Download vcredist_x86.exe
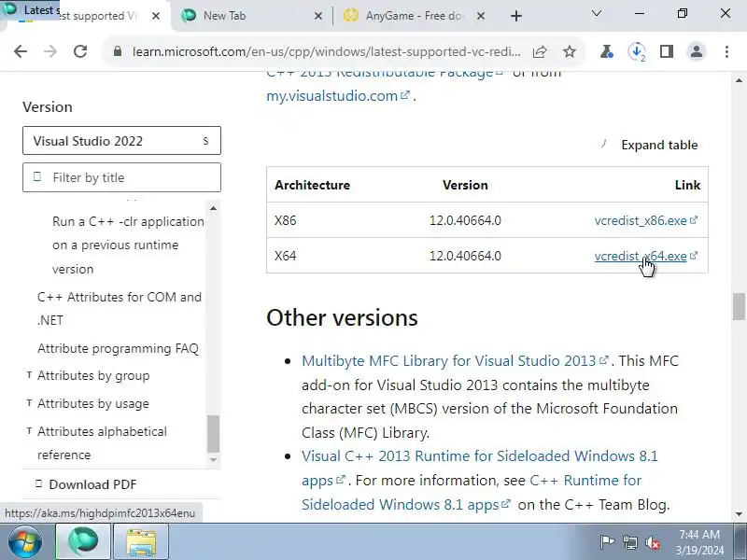This screenshot has width=747, height=560. pyautogui.click(x=646, y=220)
